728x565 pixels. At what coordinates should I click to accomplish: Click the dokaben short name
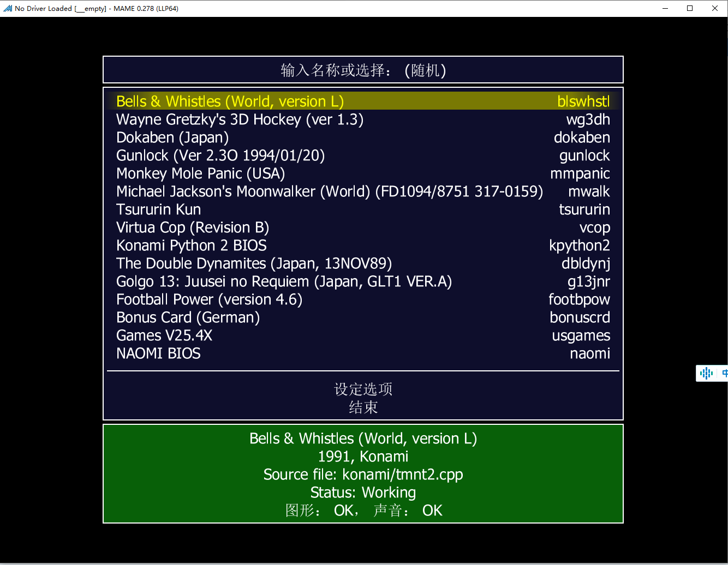point(582,137)
